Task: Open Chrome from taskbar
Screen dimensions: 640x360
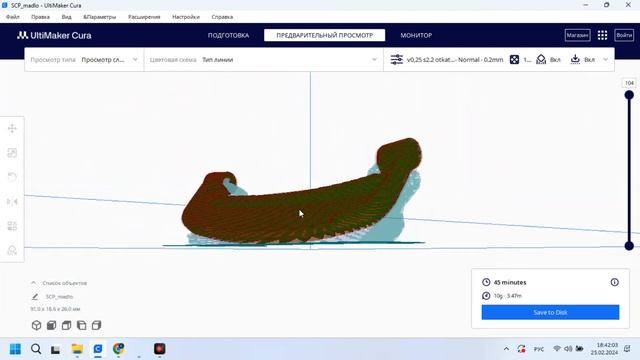Action: point(118,349)
